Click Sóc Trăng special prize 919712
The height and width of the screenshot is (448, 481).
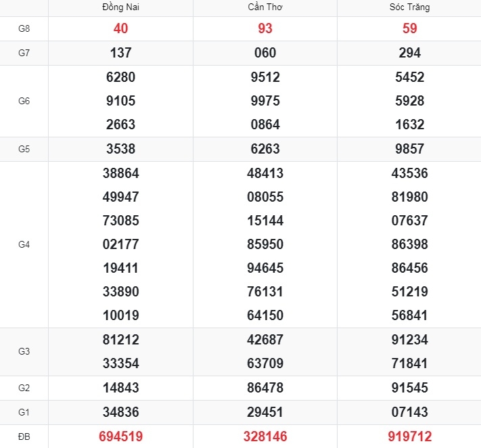pos(409,436)
